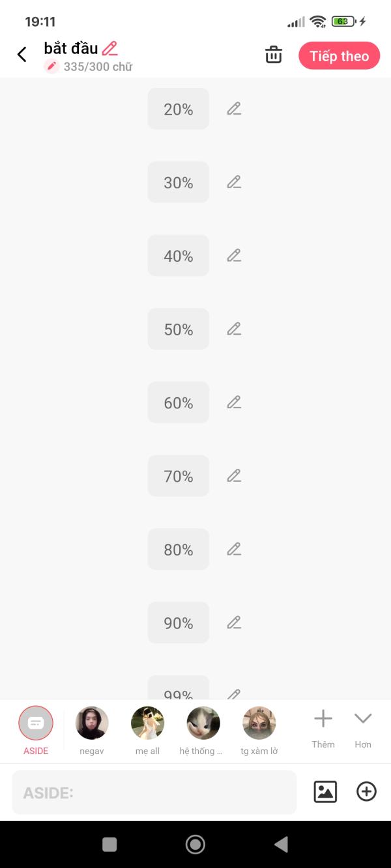The width and height of the screenshot is (391, 868).
Task: Tap the circled plus icon
Action: point(366,791)
